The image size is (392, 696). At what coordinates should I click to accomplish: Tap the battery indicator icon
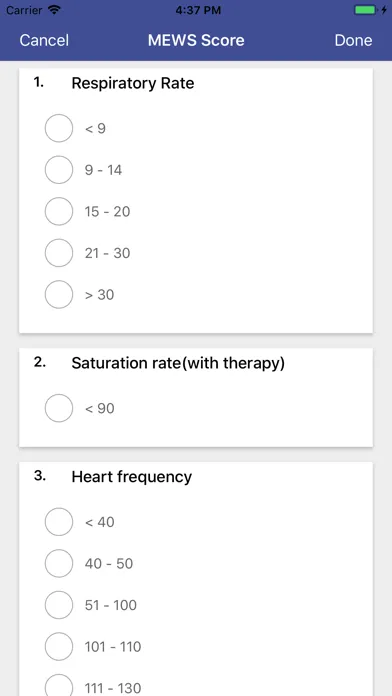pos(365,10)
